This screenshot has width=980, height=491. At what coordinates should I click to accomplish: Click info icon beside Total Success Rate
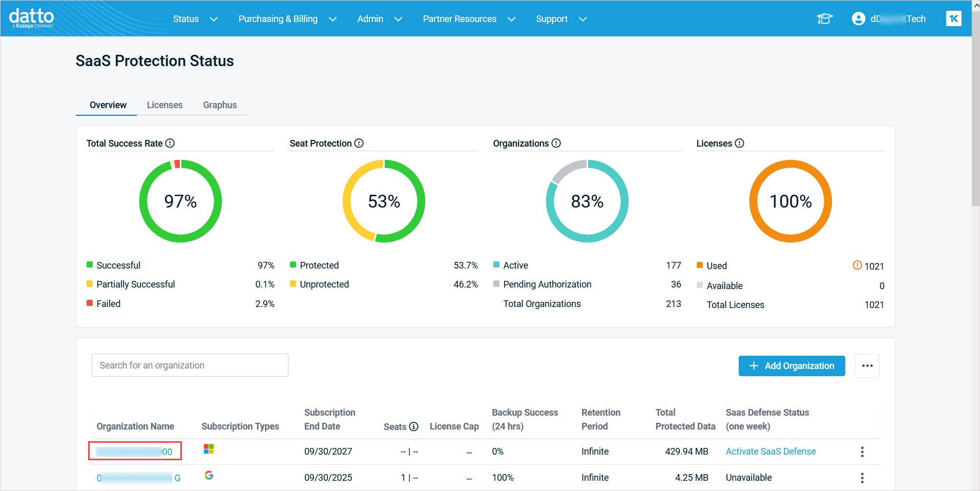(170, 144)
